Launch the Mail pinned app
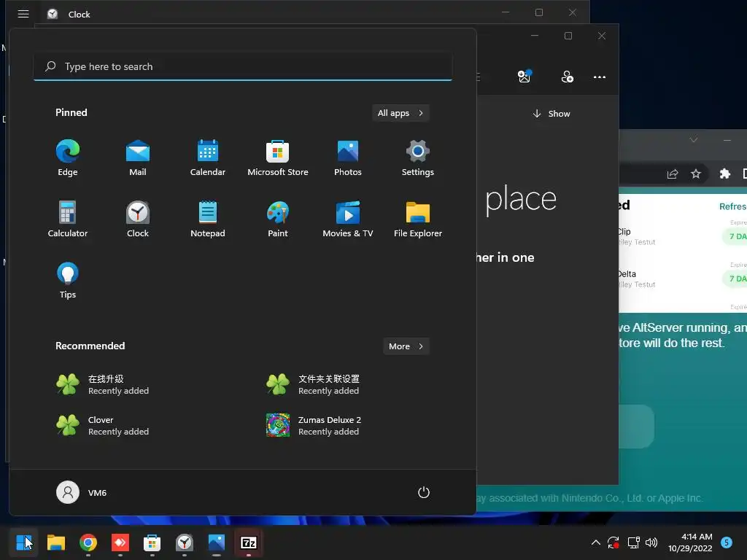The image size is (747, 560). [138, 158]
